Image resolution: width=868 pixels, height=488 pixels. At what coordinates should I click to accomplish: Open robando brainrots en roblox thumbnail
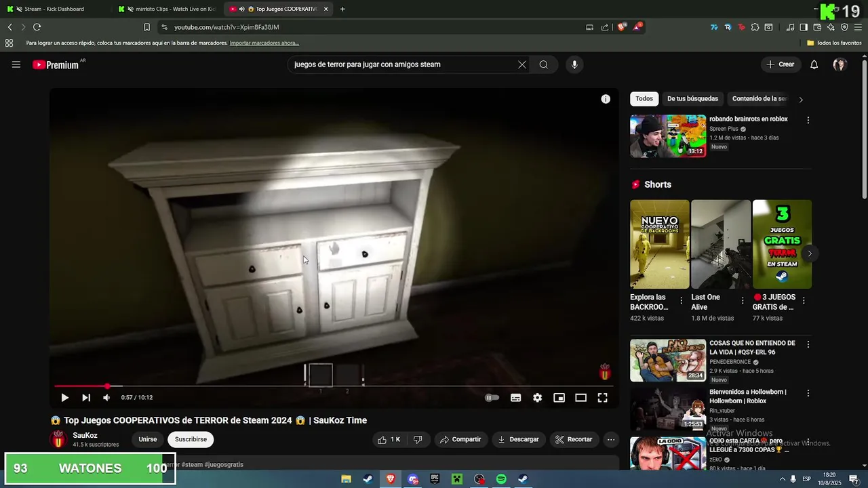[x=668, y=136]
